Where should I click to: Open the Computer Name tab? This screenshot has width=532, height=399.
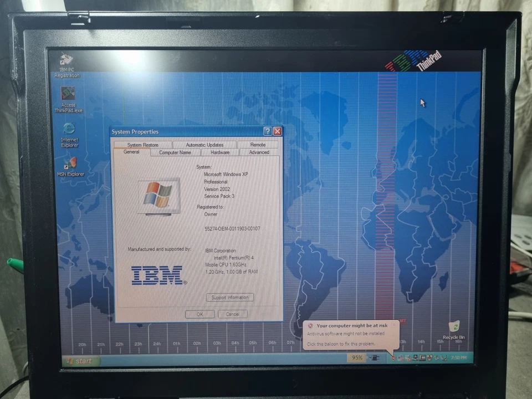175,152
